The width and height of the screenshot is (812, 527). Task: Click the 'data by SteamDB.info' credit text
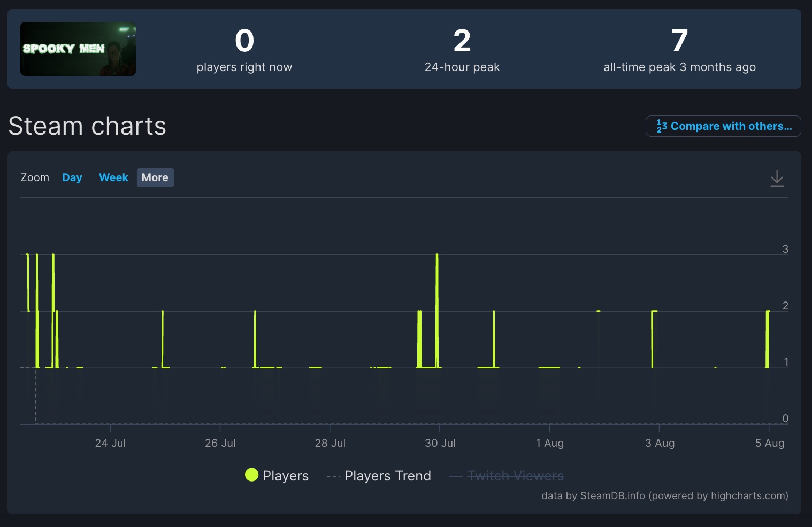coord(665,495)
